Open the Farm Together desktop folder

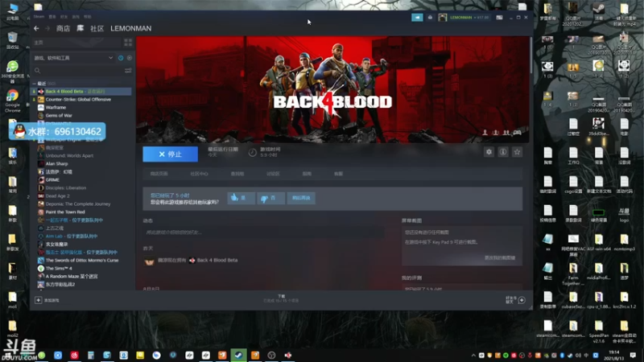tap(573, 274)
